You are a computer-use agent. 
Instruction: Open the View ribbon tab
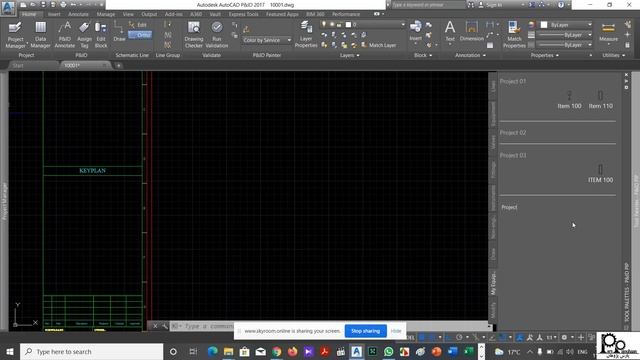(128, 14)
